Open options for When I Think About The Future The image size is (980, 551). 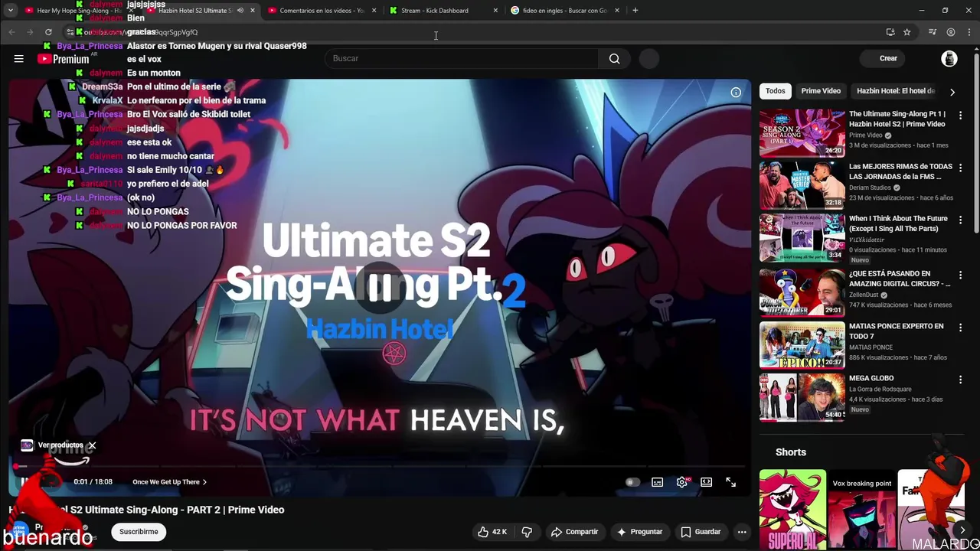pyautogui.click(x=960, y=220)
